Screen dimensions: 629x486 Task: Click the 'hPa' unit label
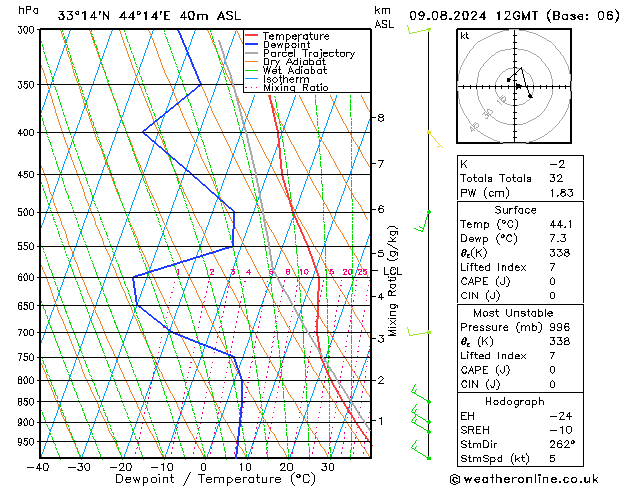point(28,10)
